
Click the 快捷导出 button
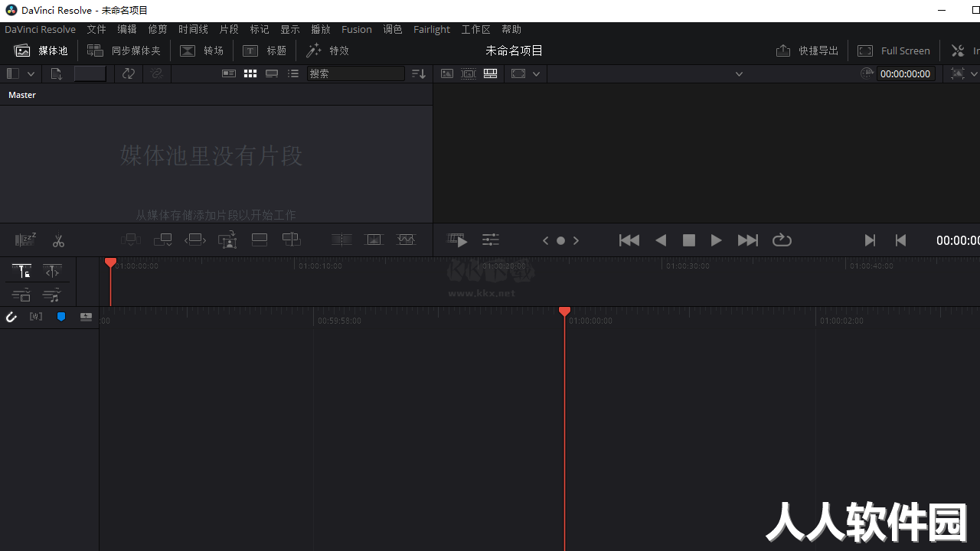point(807,51)
